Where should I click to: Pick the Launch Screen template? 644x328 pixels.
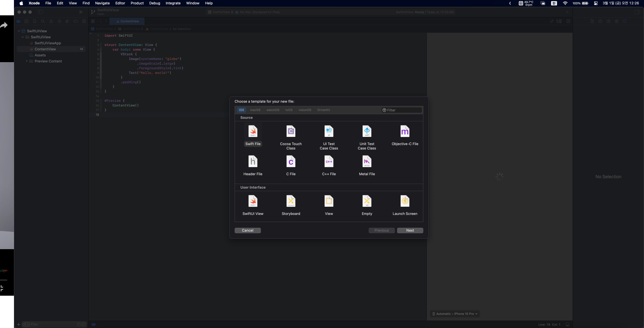pos(405,201)
